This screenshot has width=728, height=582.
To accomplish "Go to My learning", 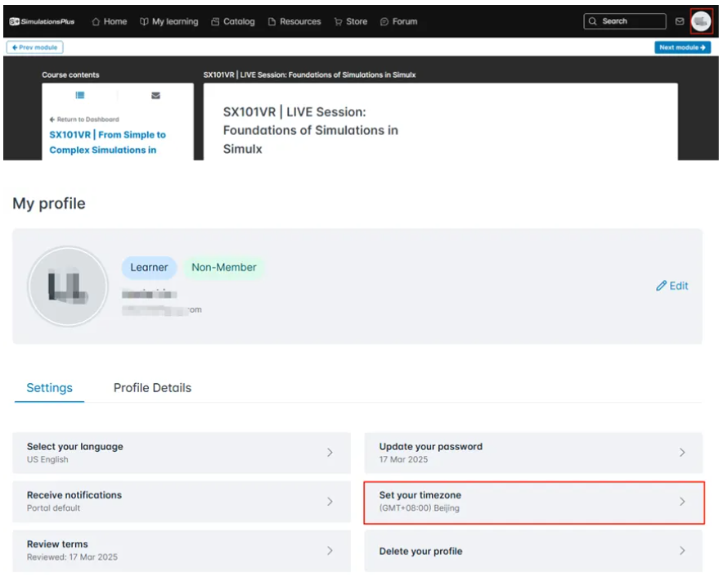I will point(169,21).
